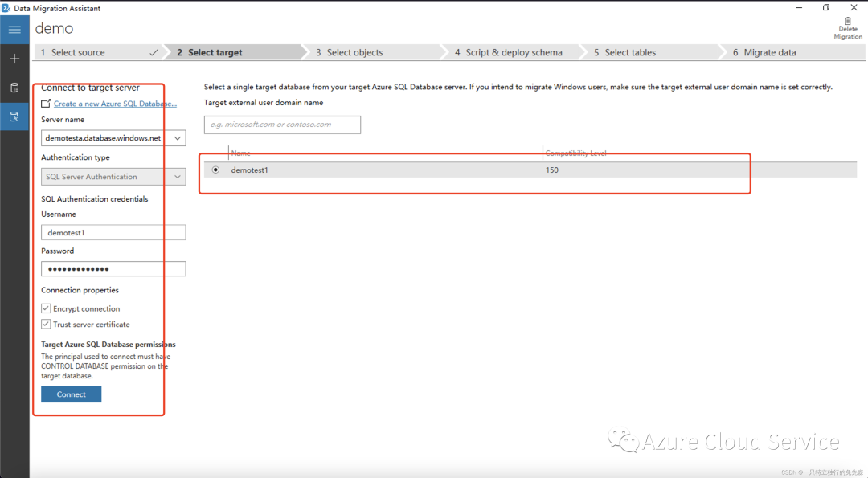Click the Password input field
Viewport: 868px width, 478px height.
113,269
